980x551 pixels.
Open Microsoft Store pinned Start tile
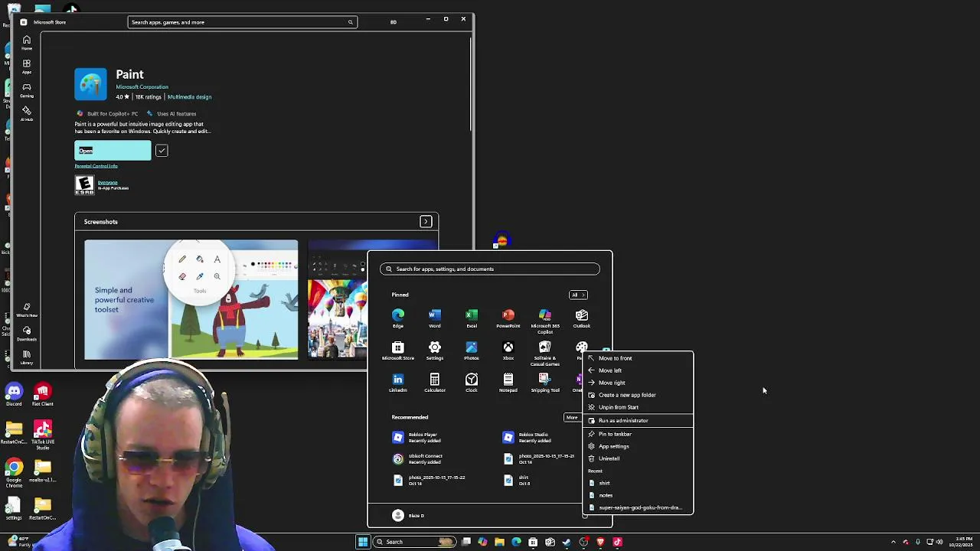(x=398, y=351)
